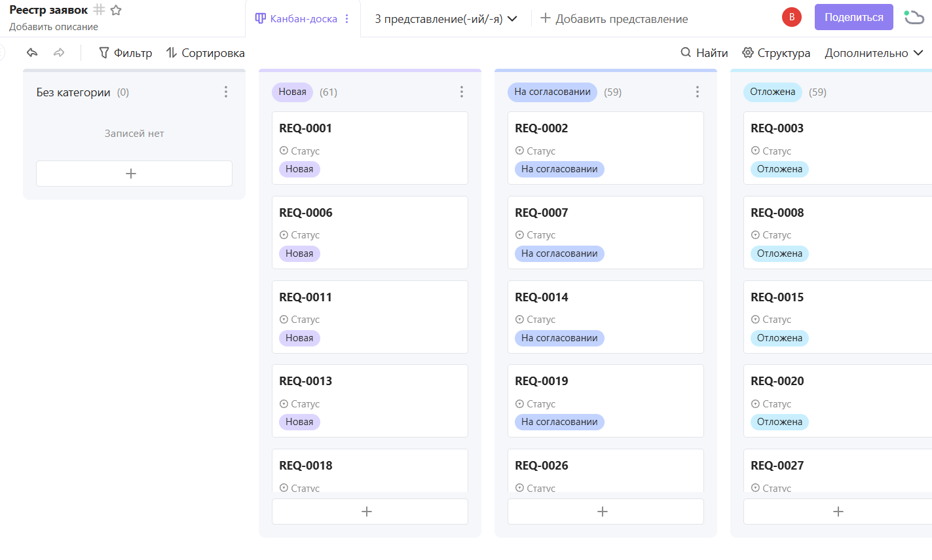Click the red user avatar В
The height and width of the screenshot is (560, 932).
coord(792,17)
